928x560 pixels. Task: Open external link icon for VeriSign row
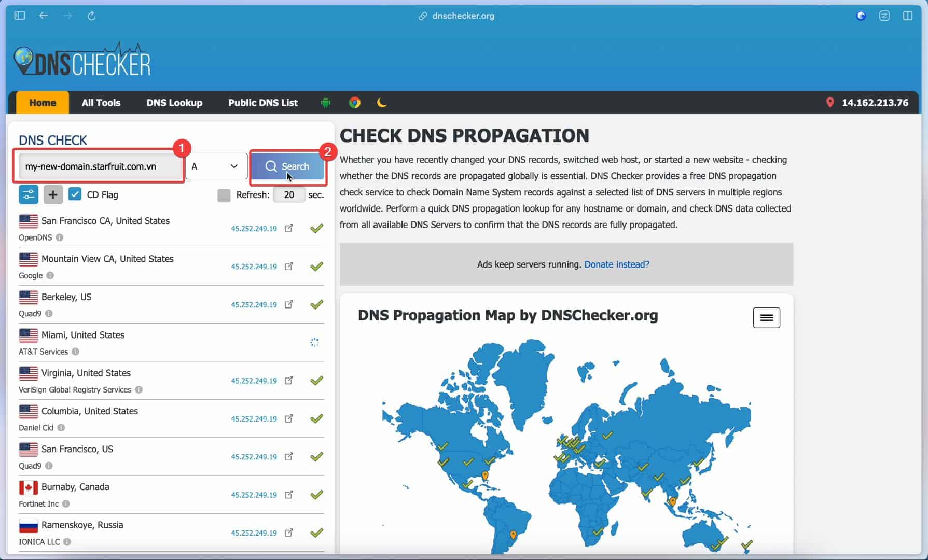point(289,381)
